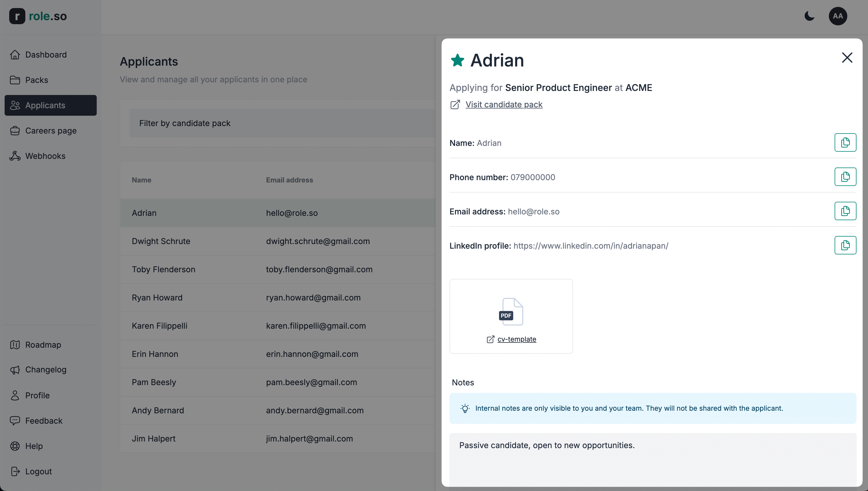868x491 pixels.
Task: Log out using the Logout item
Action: (38, 471)
